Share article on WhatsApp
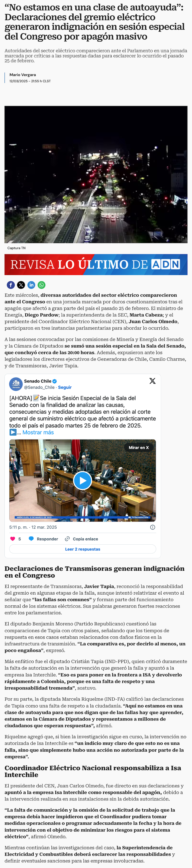Screen dimensions: 192x868 coord(42,285)
